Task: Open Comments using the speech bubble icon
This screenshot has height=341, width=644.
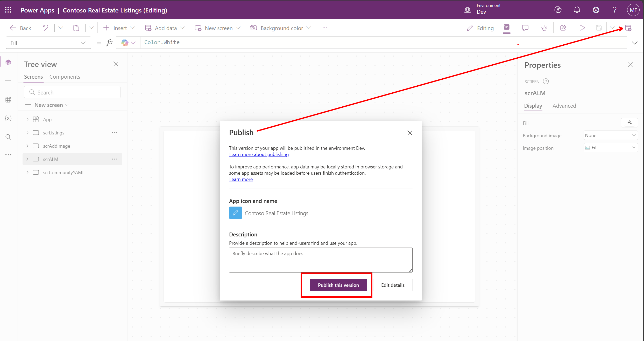Action: click(x=525, y=28)
